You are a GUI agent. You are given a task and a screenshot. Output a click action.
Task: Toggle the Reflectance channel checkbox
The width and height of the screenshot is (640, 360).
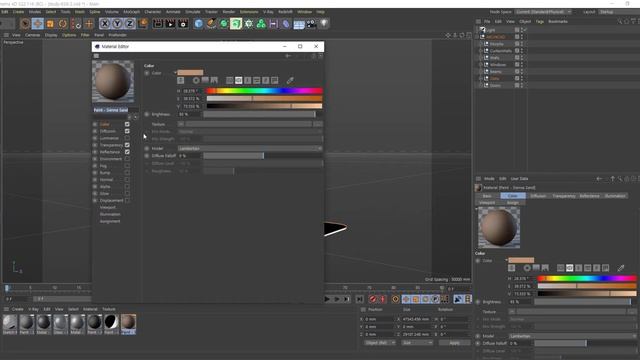tap(127, 152)
